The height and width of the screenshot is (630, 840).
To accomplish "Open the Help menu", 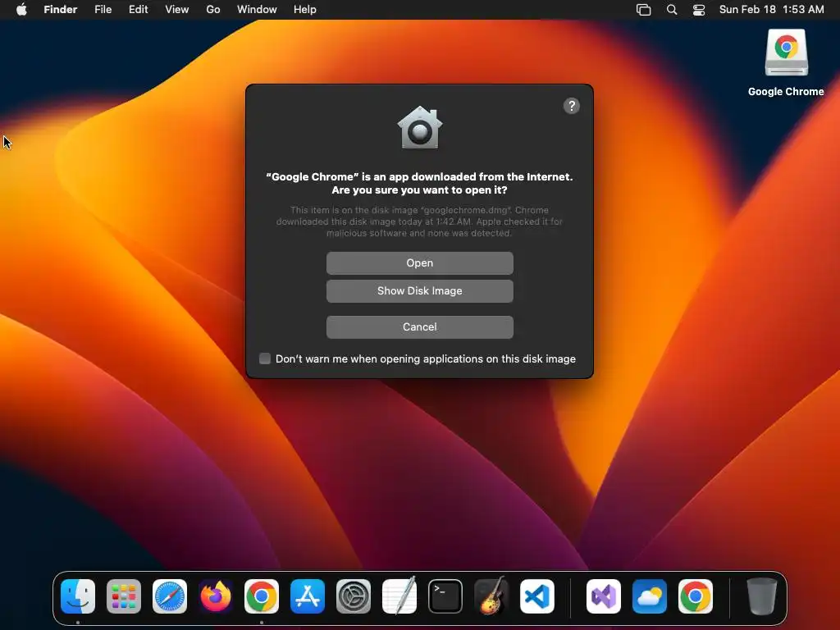I will [x=305, y=10].
